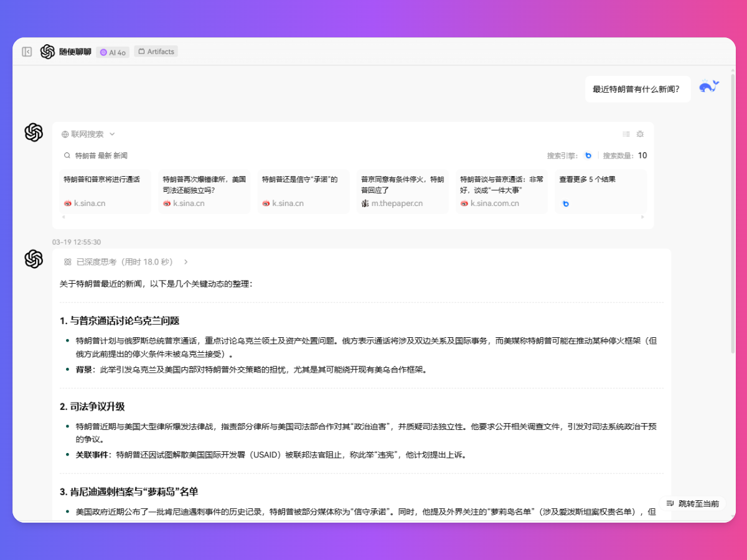
Task: Click the magnifier icon next to search query
Action: tap(66, 155)
